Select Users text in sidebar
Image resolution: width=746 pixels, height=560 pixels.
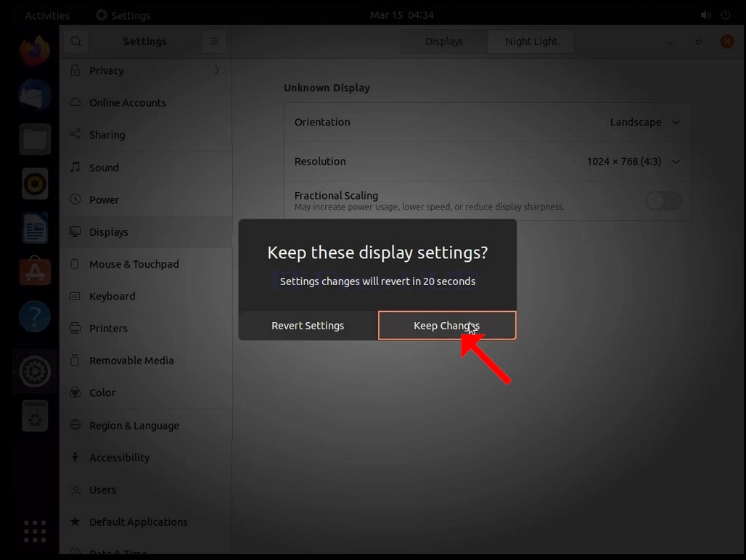coord(103,490)
